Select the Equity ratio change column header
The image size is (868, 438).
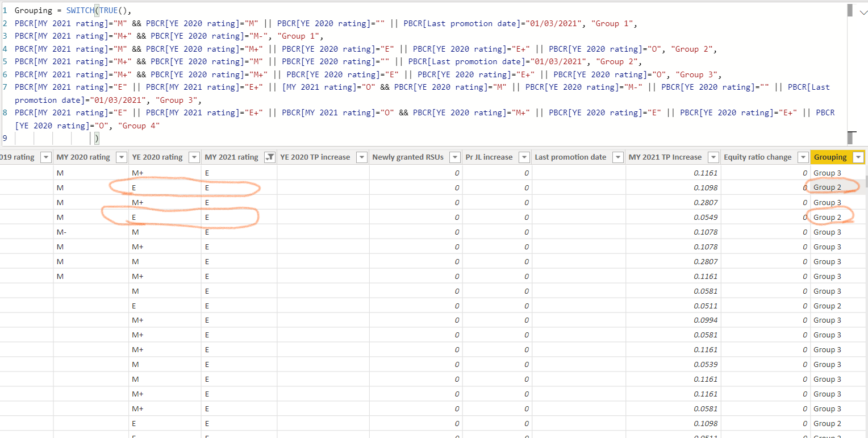click(x=757, y=157)
